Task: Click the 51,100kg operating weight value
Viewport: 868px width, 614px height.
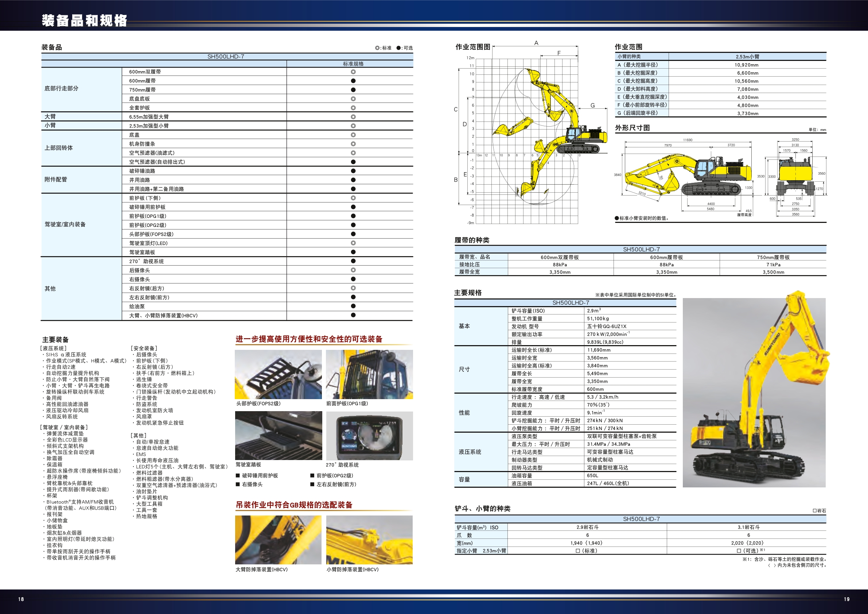Action: [598, 318]
